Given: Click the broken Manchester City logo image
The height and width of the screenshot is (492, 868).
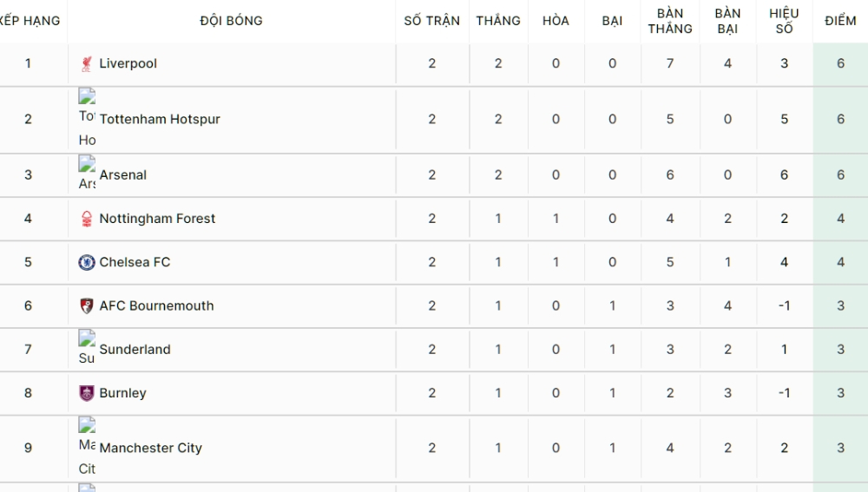Looking at the screenshot, I should pos(87,447).
